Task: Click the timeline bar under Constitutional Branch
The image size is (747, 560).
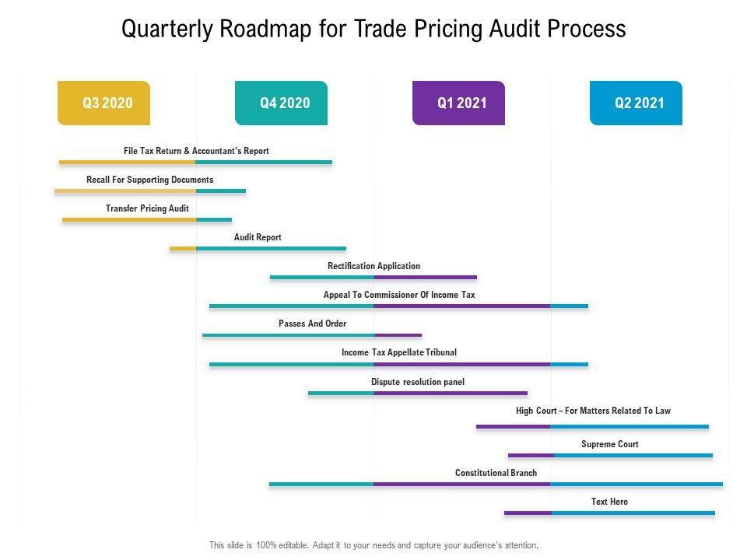Action: pos(496,485)
